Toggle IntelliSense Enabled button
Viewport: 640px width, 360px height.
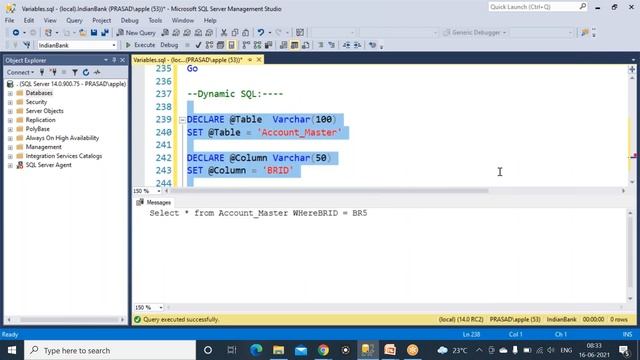tap(231, 45)
